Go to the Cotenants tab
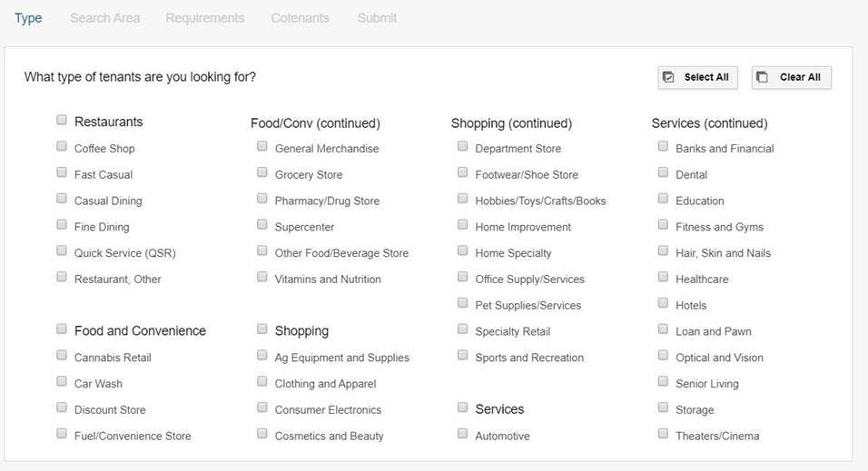 [x=300, y=18]
